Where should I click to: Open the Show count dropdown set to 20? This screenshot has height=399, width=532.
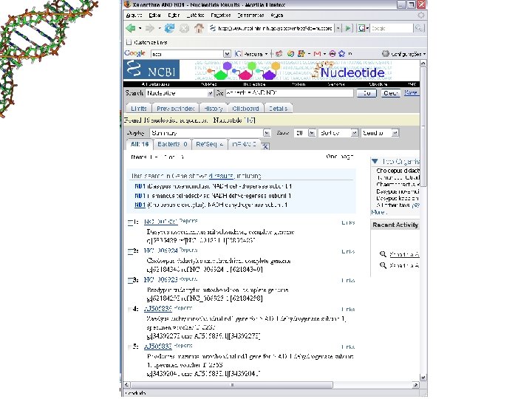(x=304, y=133)
